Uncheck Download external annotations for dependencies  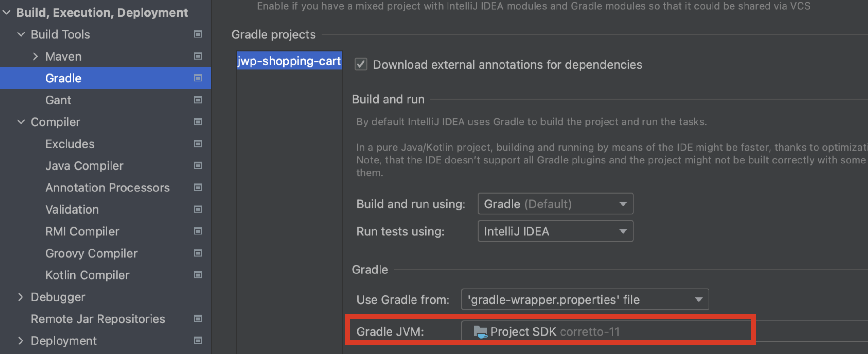coord(360,64)
